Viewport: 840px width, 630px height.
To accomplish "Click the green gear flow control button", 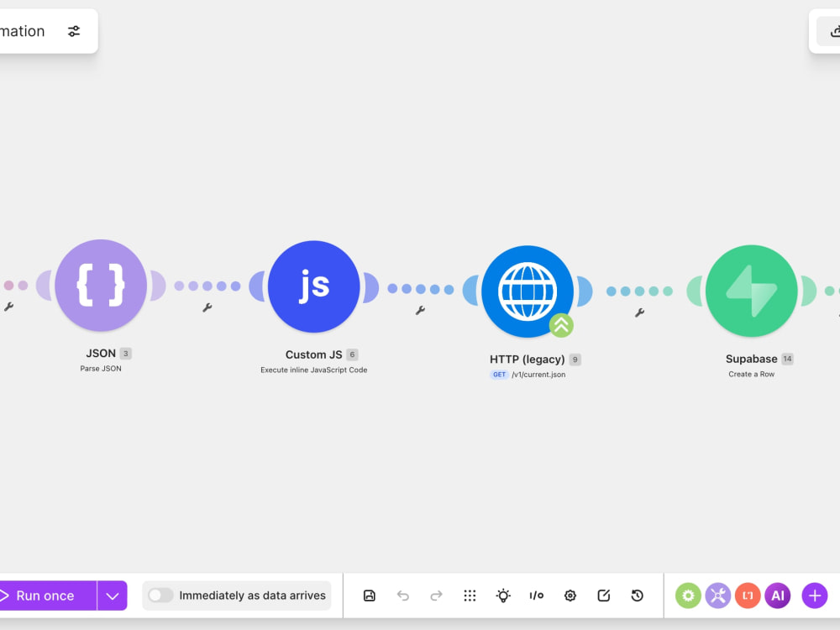I will coord(688,596).
